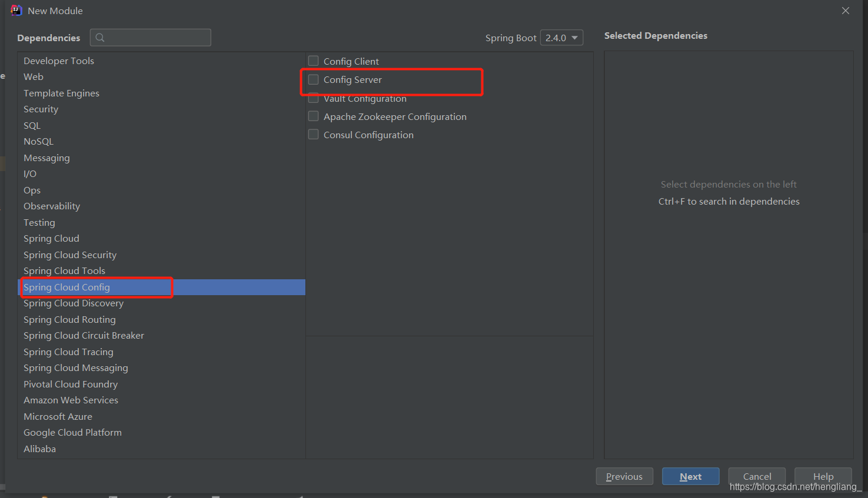Check Apache Zookeeper Configuration checkbox
868x498 pixels.
(314, 116)
